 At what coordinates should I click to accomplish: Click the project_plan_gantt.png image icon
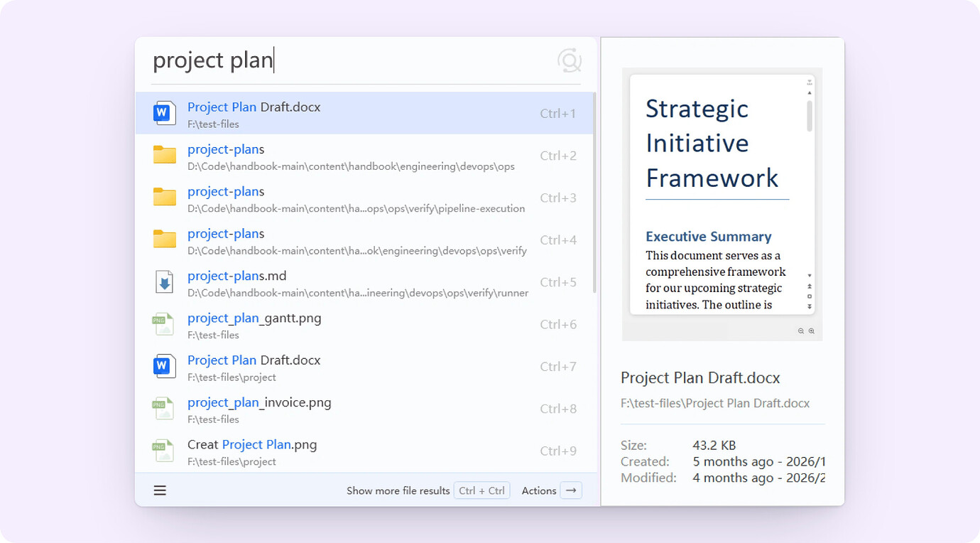point(163,324)
